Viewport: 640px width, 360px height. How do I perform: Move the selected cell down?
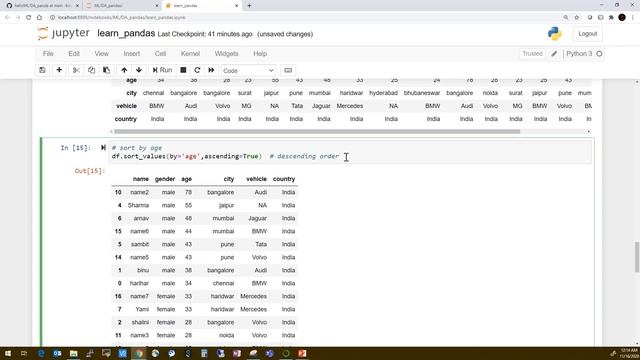(x=139, y=70)
